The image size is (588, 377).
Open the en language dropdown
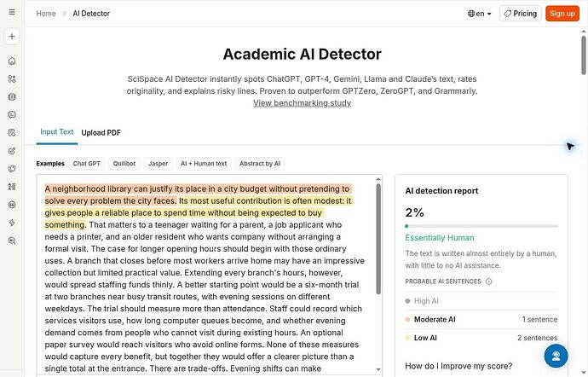480,14
